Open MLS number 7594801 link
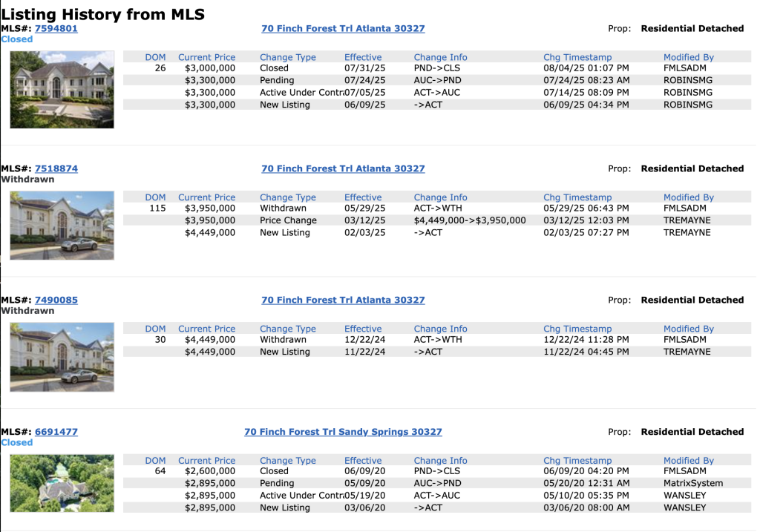The height and width of the screenshot is (532, 760). (x=56, y=29)
